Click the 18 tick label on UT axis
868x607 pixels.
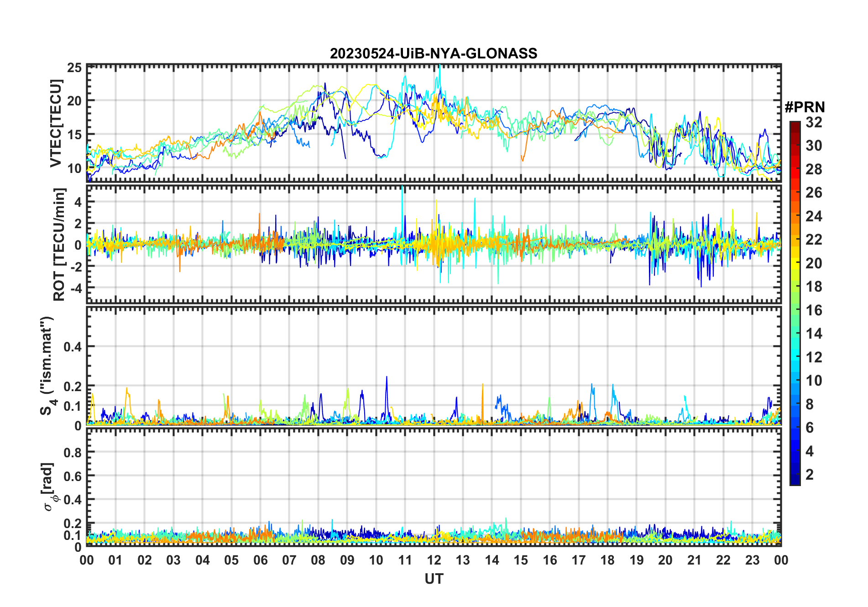(x=607, y=560)
